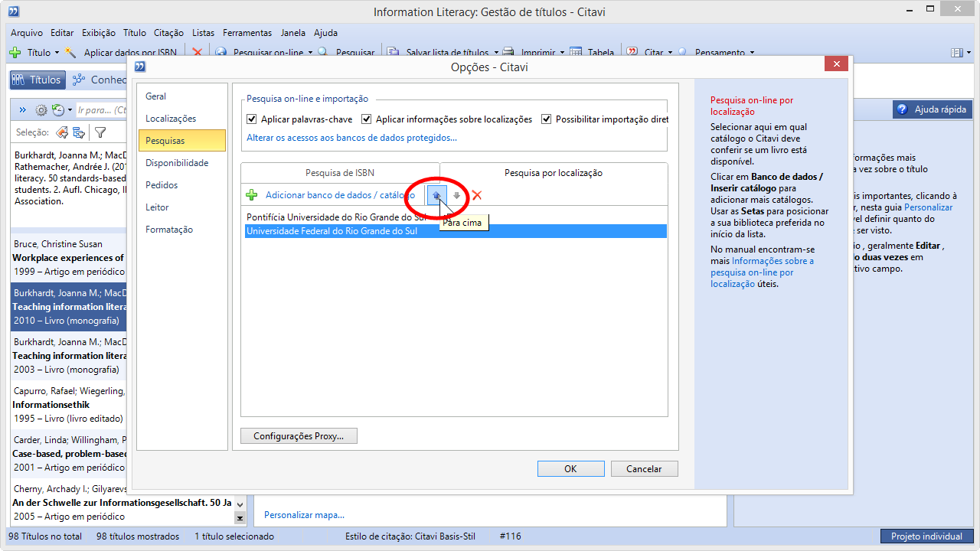The image size is (980, 551).
Task: Select the Geral options category
Action: click(x=182, y=96)
